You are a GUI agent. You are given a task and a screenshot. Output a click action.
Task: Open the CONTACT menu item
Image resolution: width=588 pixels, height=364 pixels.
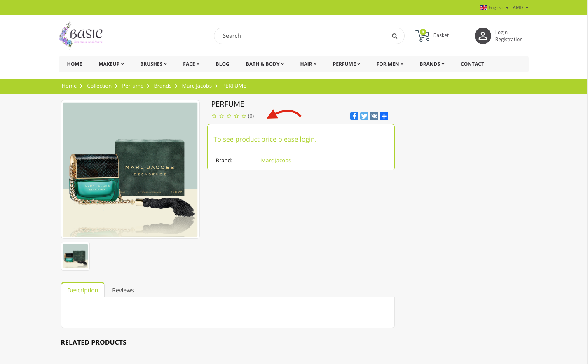tap(472, 64)
